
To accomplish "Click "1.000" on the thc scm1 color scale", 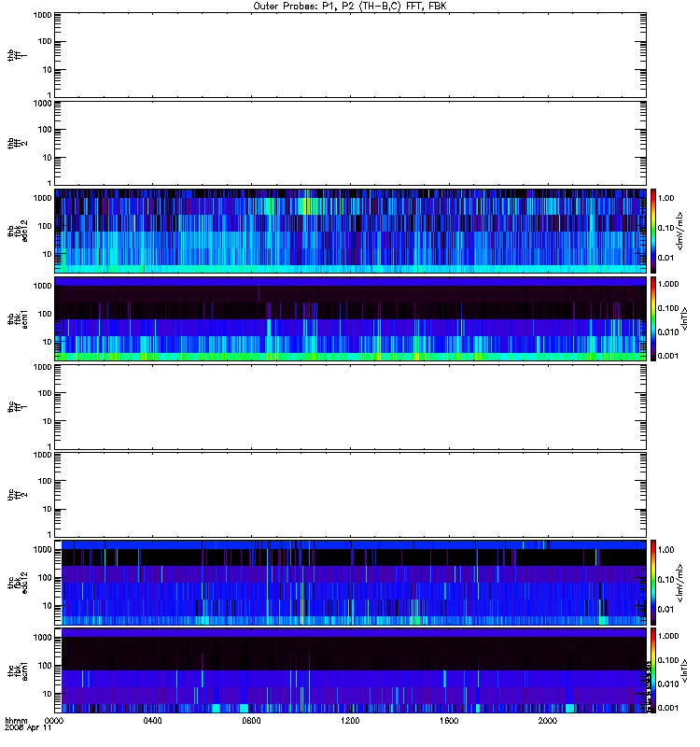I will (668, 636).
